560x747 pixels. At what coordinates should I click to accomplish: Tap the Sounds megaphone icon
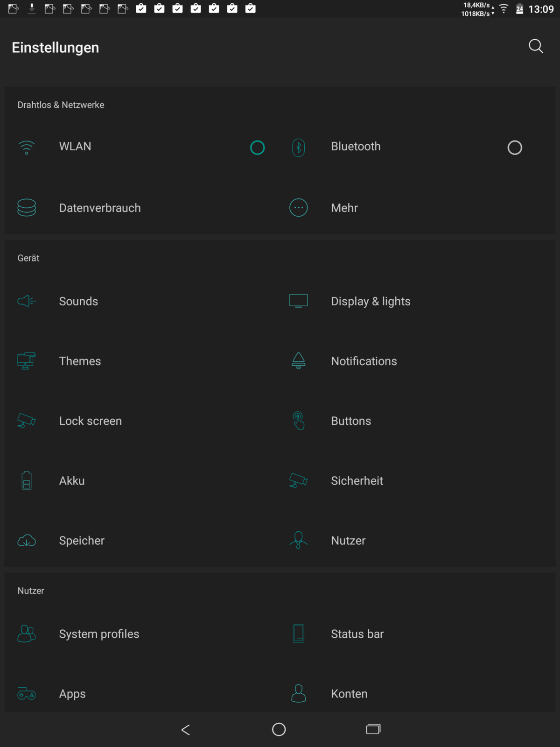(x=27, y=301)
